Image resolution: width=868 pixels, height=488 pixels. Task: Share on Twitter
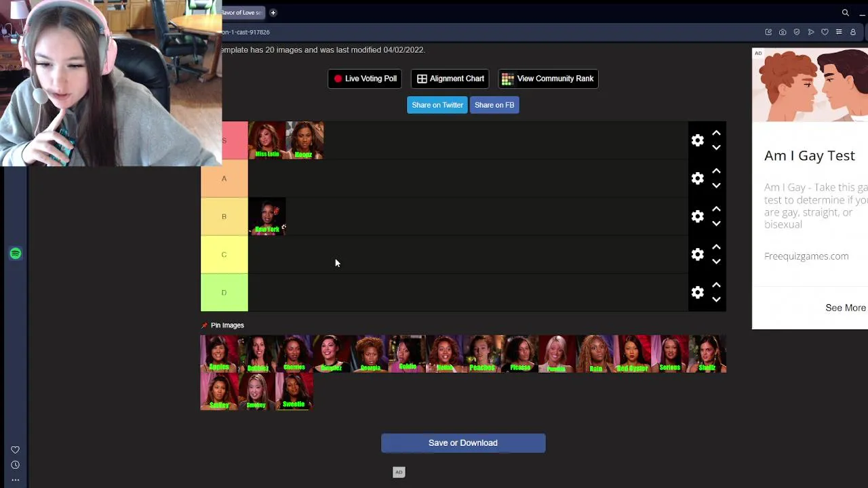[x=437, y=105]
